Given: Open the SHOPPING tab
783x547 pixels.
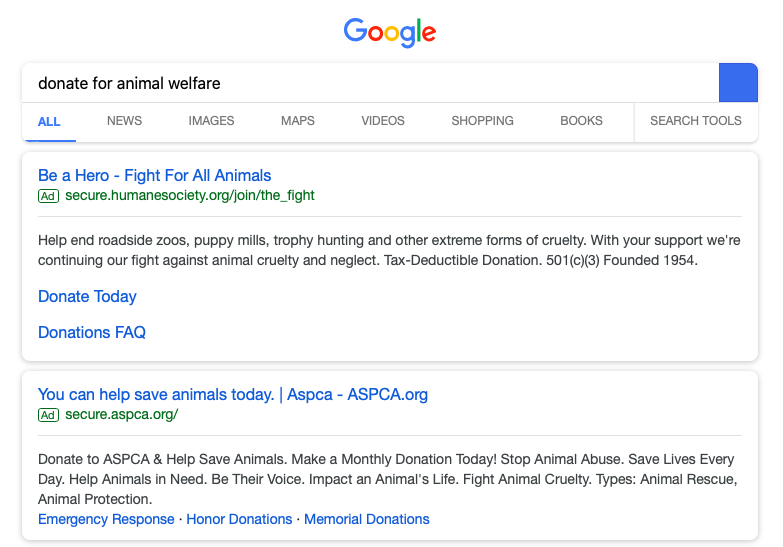Looking at the screenshot, I should point(482,121).
